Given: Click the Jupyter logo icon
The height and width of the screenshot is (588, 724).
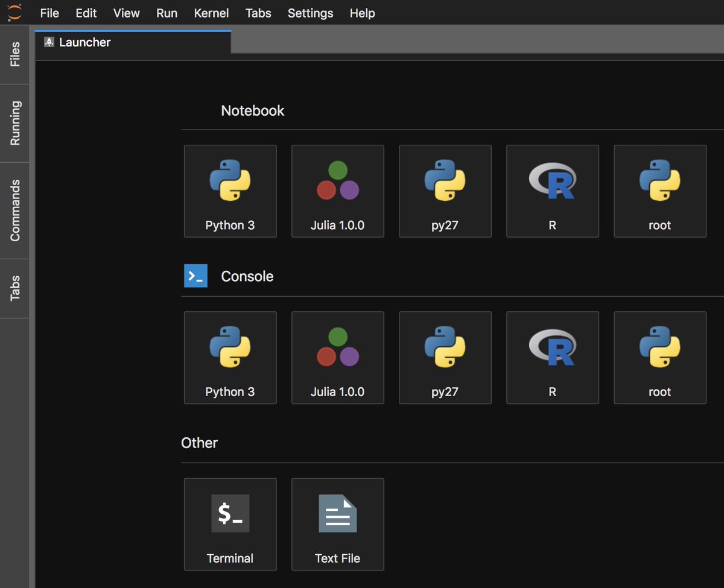Looking at the screenshot, I should pyautogui.click(x=14, y=12).
